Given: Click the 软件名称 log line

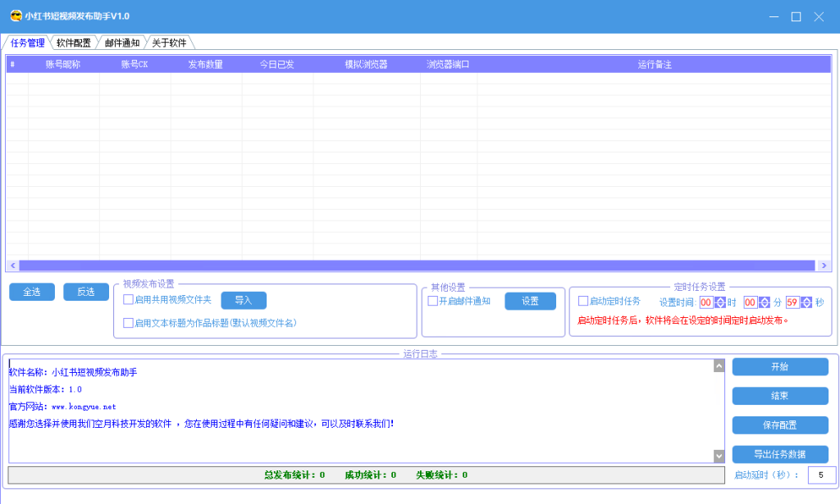Looking at the screenshot, I should [73, 372].
